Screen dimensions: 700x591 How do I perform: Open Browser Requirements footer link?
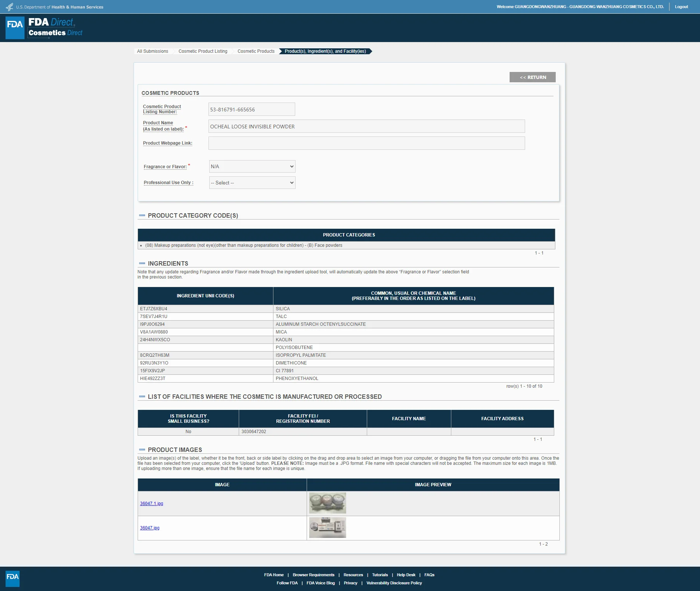[x=314, y=575]
